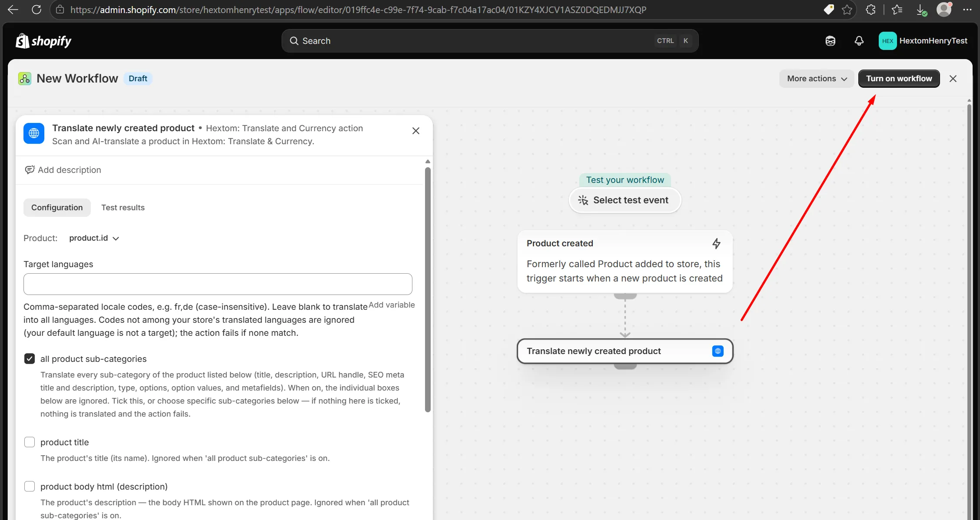The width and height of the screenshot is (980, 520).
Task: Open browser settings and more menu
Action: coord(967,10)
